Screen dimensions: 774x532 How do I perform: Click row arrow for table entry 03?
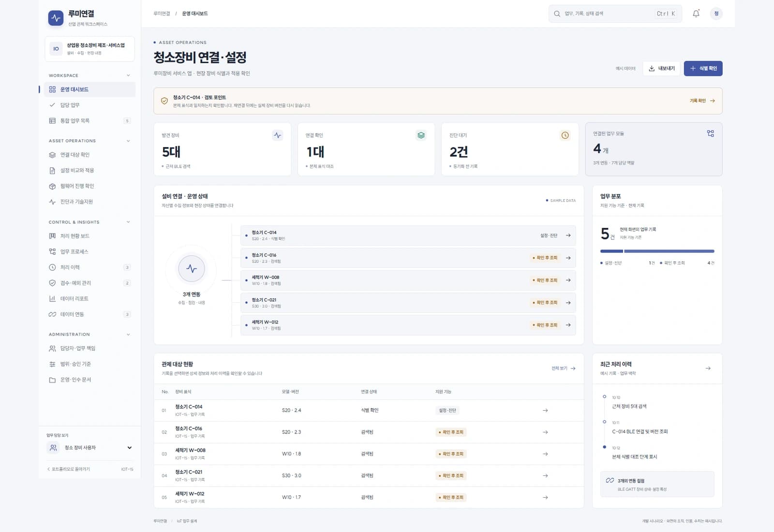[x=545, y=454]
